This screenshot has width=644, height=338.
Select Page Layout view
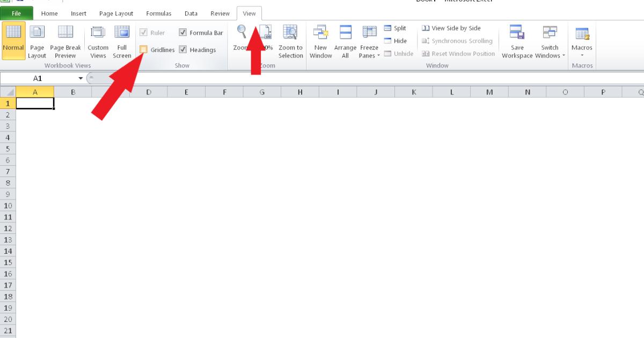tap(36, 41)
